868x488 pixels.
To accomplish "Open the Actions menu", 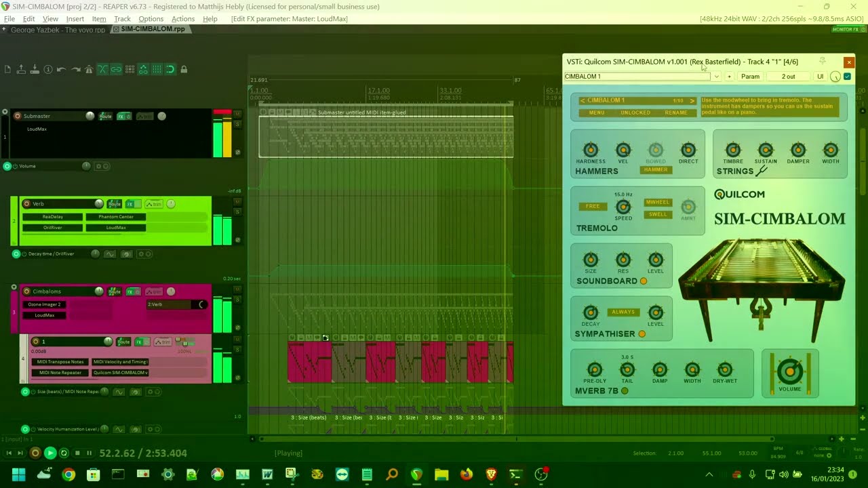I will (183, 19).
